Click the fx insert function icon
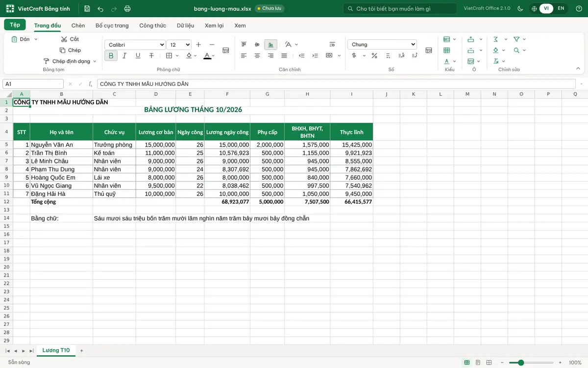 coord(90,84)
